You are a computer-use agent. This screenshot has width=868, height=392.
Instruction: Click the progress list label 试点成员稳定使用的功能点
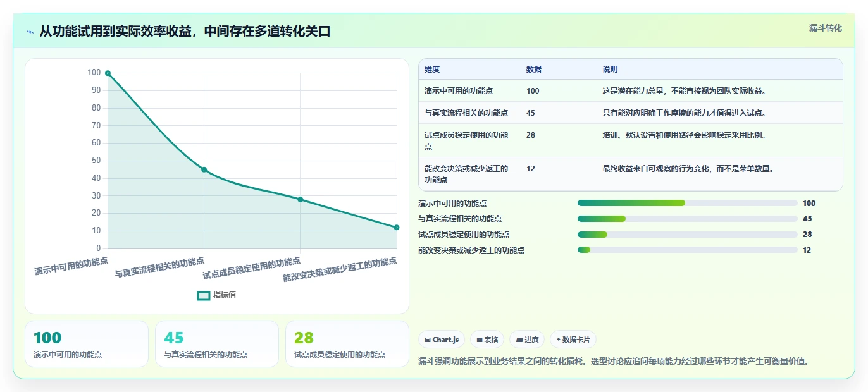[x=464, y=234]
